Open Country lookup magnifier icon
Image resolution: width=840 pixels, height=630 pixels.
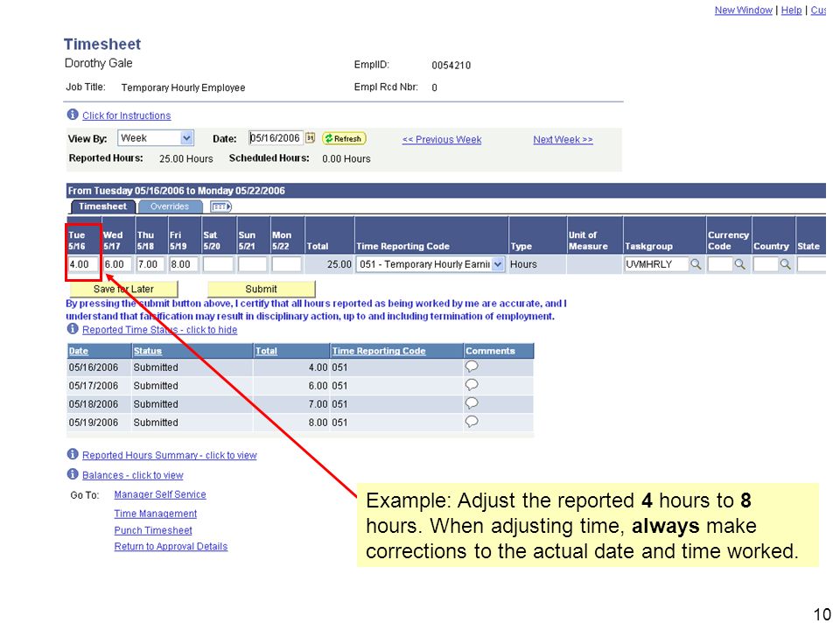click(785, 264)
